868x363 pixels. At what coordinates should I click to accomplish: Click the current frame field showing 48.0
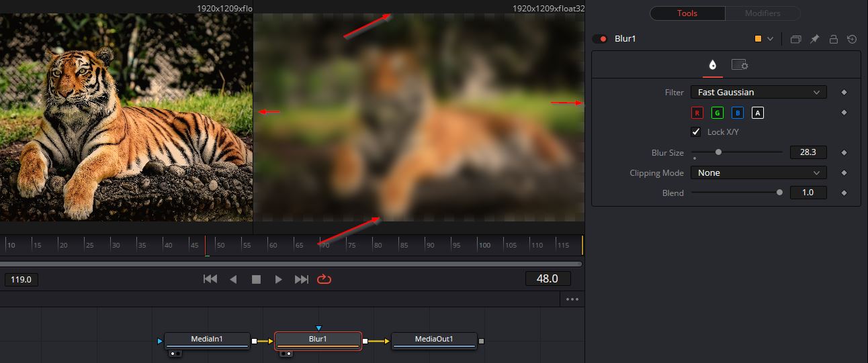coord(548,278)
